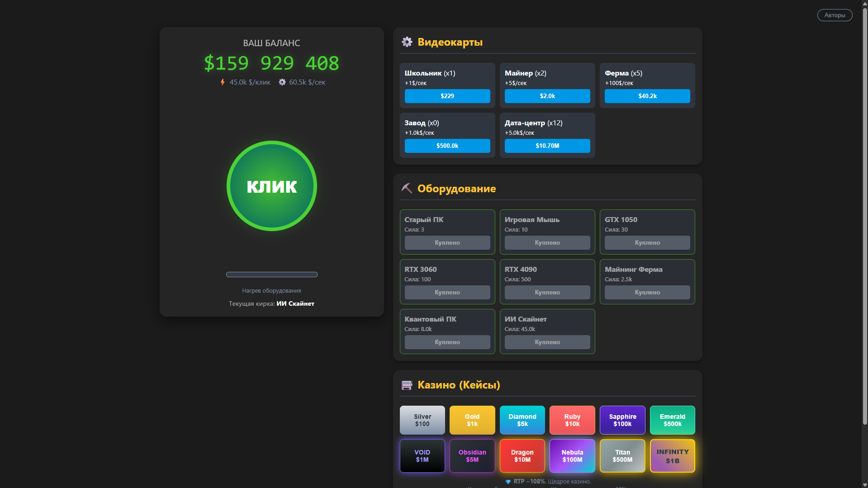This screenshot has height=488, width=868.
Task: Buy Завод for $500.0k
Action: [x=447, y=146]
